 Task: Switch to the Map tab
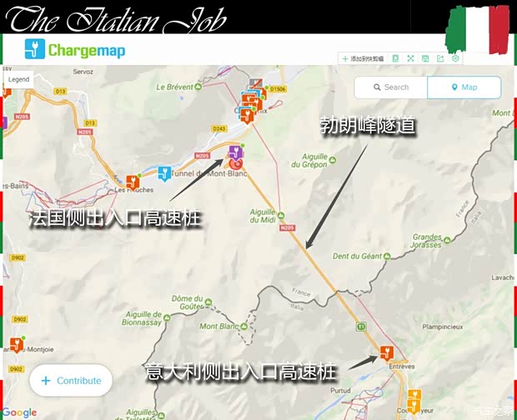tap(464, 87)
